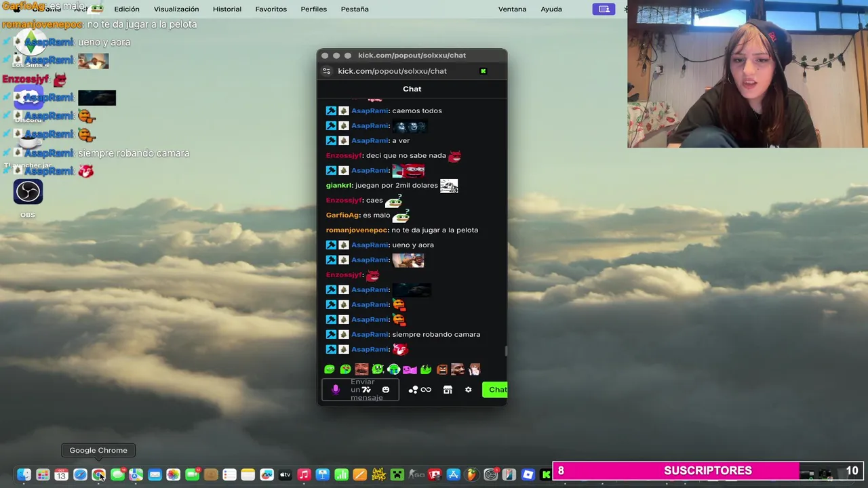868x488 pixels.
Task: Open the Calendar app in the Dock
Action: coord(61,475)
